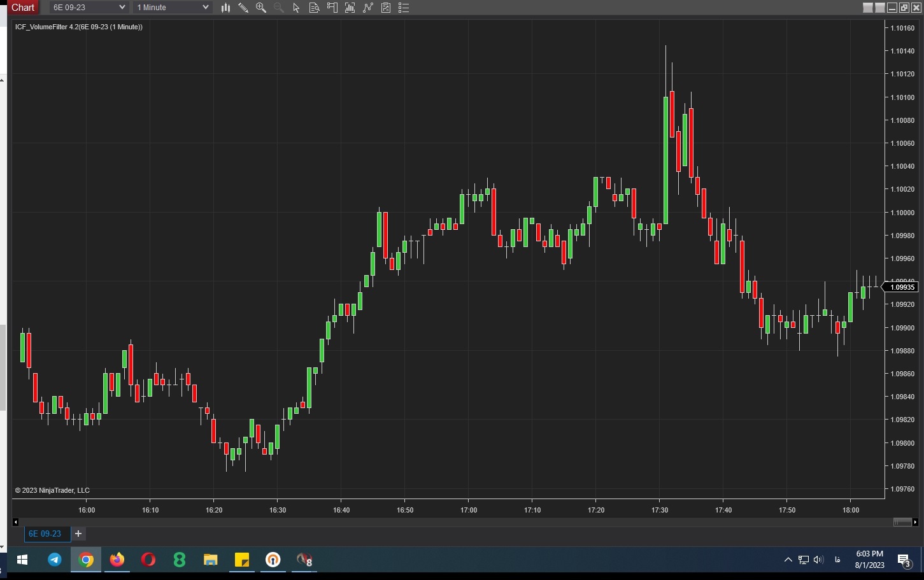Add a new chart tab with plus button
924x580 pixels.
pyautogui.click(x=78, y=534)
